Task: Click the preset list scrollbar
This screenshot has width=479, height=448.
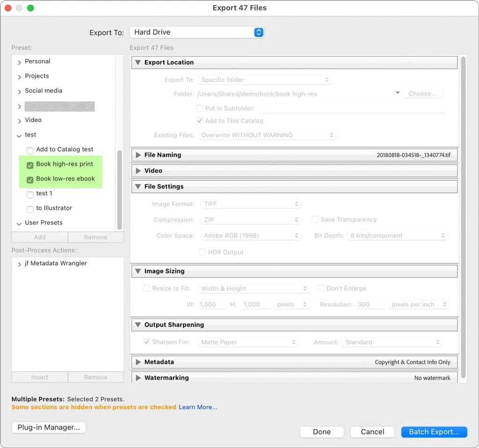Action: pyautogui.click(x=120, y=190)
